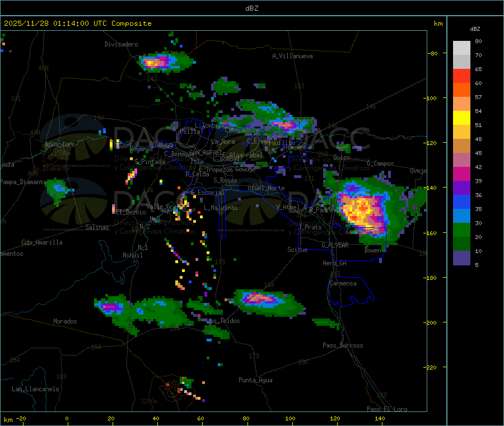Click the L_Malvinas location label
This screenshot has height=426, width=504.
click(221, 208)
